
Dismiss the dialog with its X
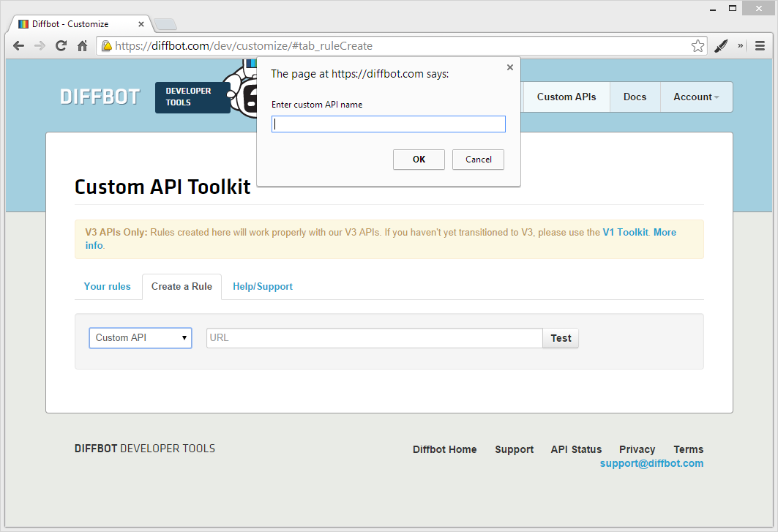509,67
